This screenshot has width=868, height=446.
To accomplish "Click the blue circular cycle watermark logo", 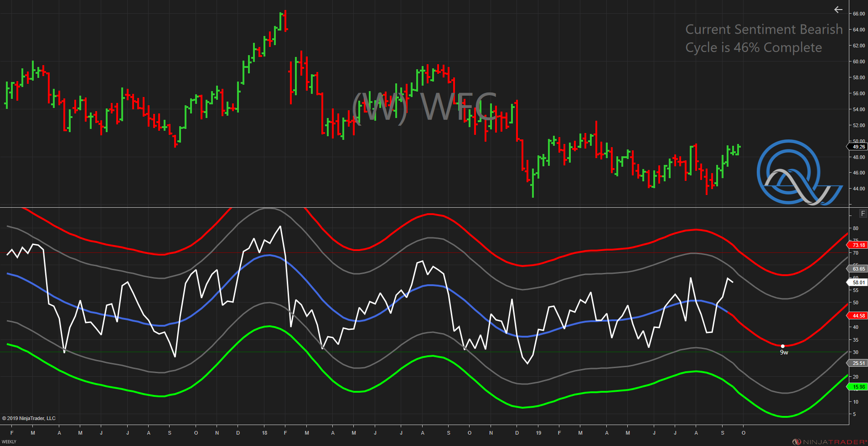I will [793, 173].
